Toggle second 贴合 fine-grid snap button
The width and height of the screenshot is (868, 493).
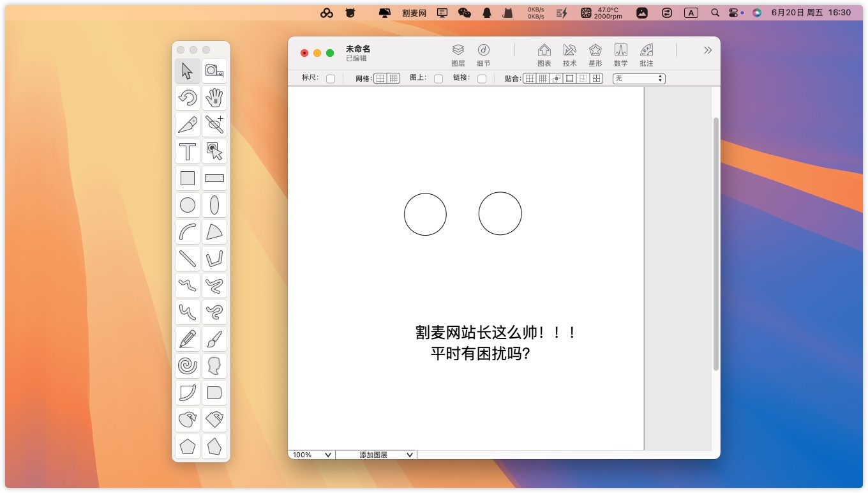pyautogui.click(x=543, y=79)
